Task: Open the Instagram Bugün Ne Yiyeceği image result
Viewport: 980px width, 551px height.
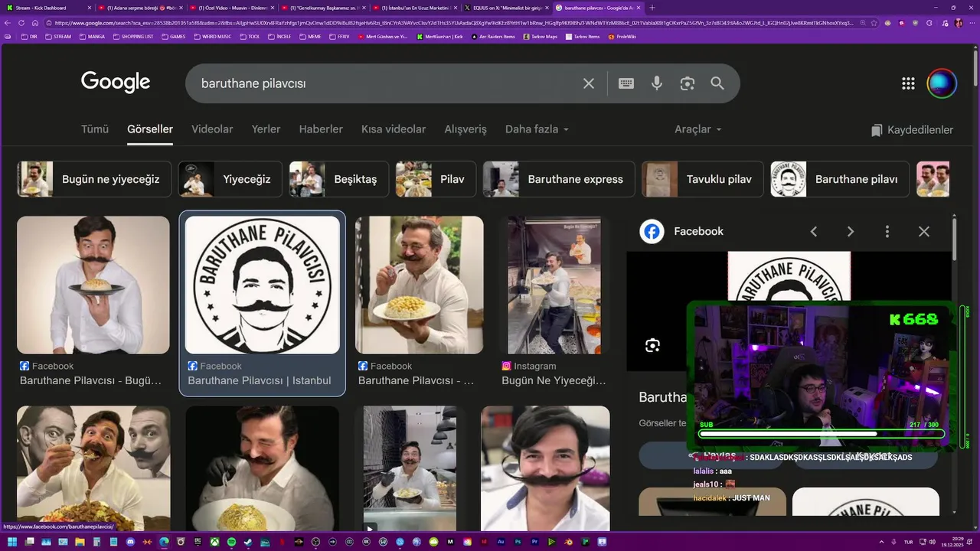Action: (x=554, y=285)
